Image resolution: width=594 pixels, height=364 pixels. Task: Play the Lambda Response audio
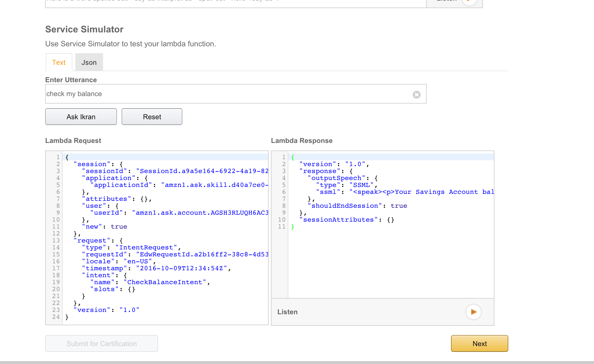473,312
